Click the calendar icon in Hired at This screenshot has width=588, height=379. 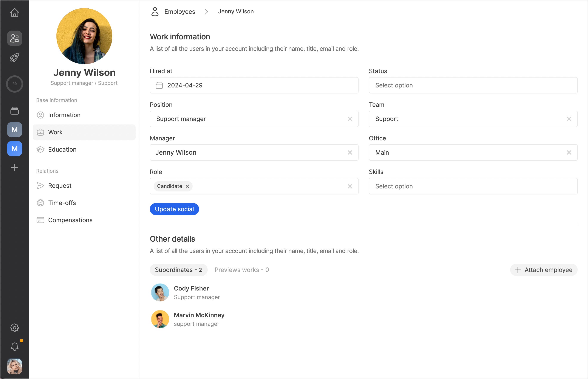coord(159,85)
